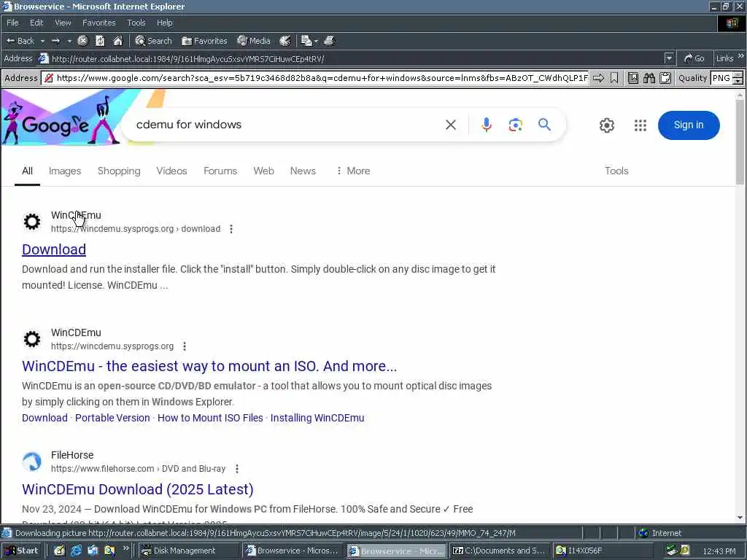Click the Browservice clipboard icon
The width and height of the screenshot is (747, 560).
pyautogui.click(x=665, y=78)
